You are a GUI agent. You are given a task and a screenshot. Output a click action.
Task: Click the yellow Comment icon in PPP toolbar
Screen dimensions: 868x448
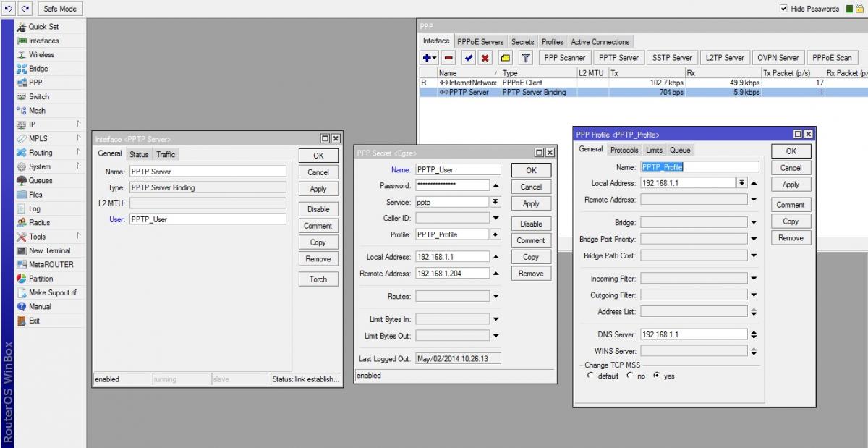(x=505, y=58)
